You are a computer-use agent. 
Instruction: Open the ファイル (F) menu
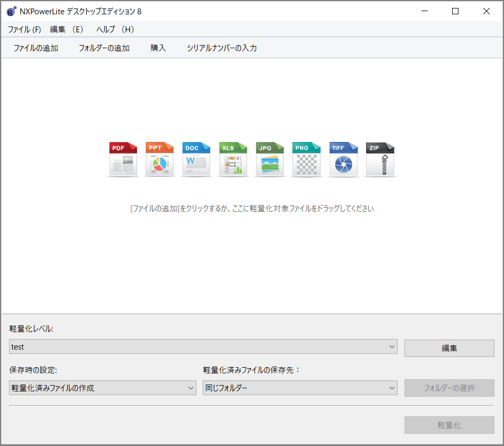tap(24, 29)
